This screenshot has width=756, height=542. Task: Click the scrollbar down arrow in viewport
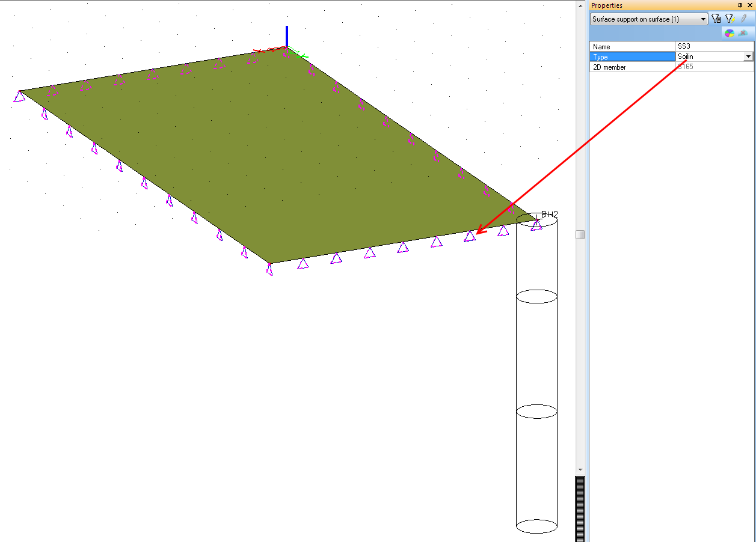580,469
